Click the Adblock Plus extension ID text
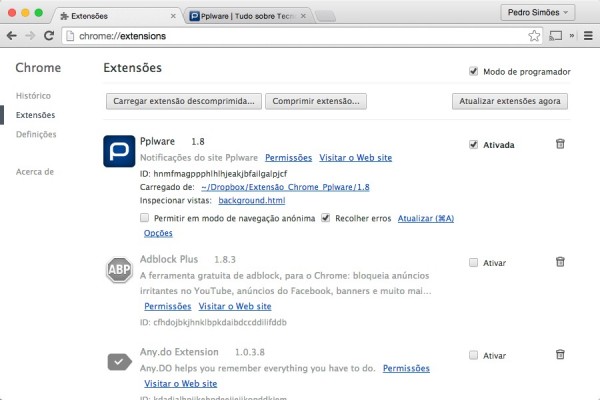The height and width of the screenshot is (400, 600). (x=213, y=322)
